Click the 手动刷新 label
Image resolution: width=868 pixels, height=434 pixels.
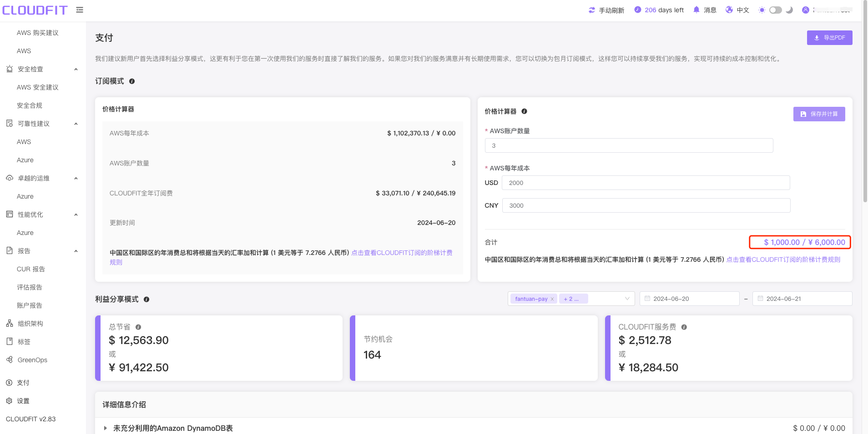tap(611, 10)
